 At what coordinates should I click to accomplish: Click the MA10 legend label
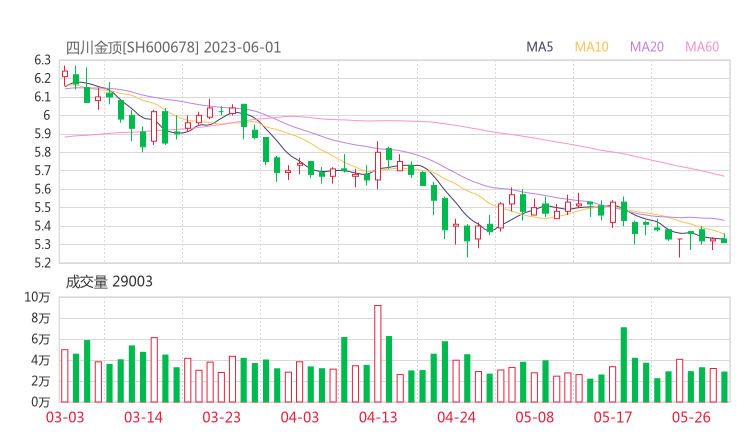tap(591, 47)
